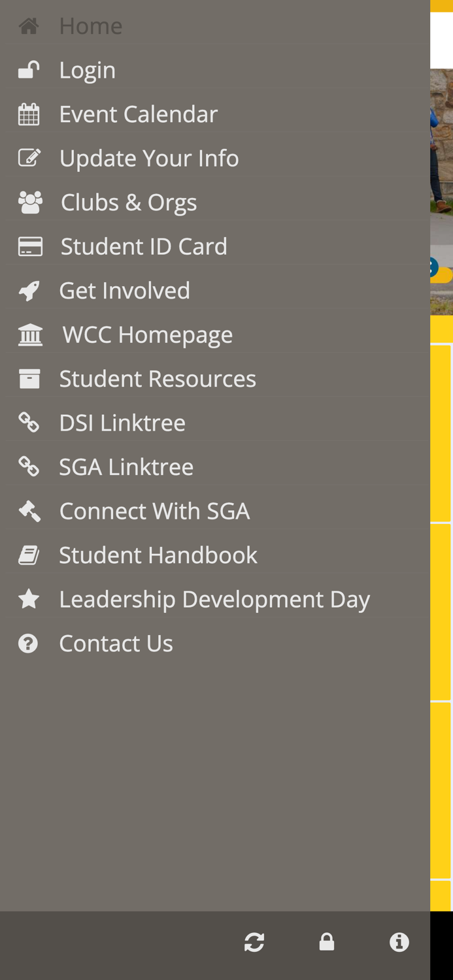Tap the chain link icon beside DSI Linktree
The width and height of the screenshot is (453, 980).
point(29,421)
